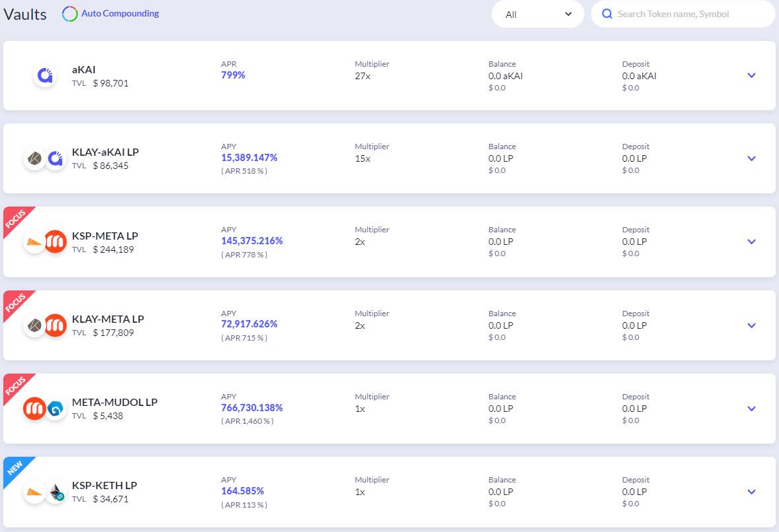Image resolution: width=779 pixels, height=532 pixels.
Task: Click the Auto Compounding label
Action: tap(119, 13)
